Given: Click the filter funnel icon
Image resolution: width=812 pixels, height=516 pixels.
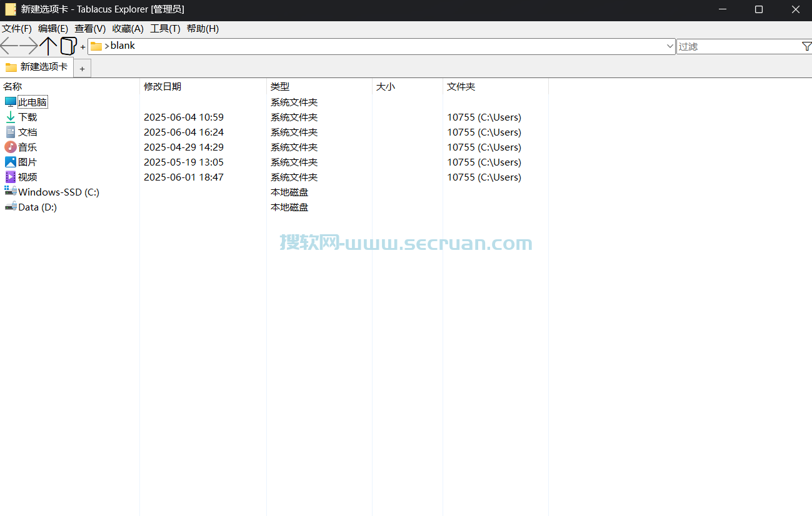Looking at the screenshot, I should (x=806, y=46).
